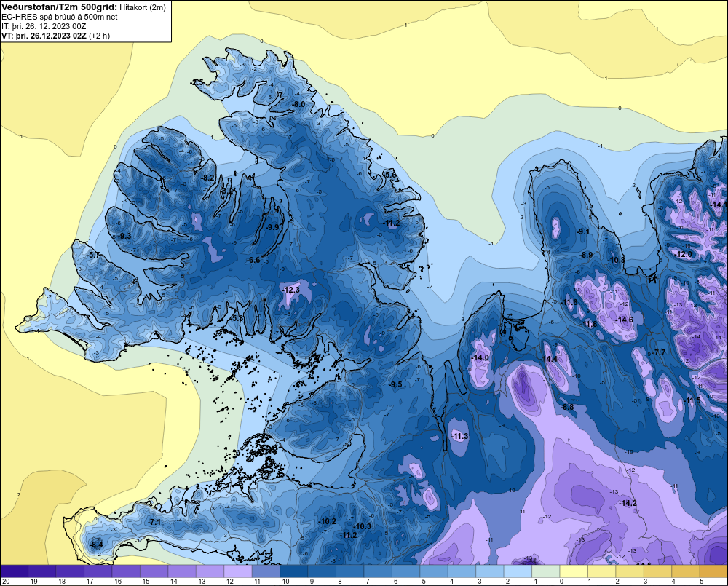
Task: Click the legend scale label -20
Action: tap(5, 582)
